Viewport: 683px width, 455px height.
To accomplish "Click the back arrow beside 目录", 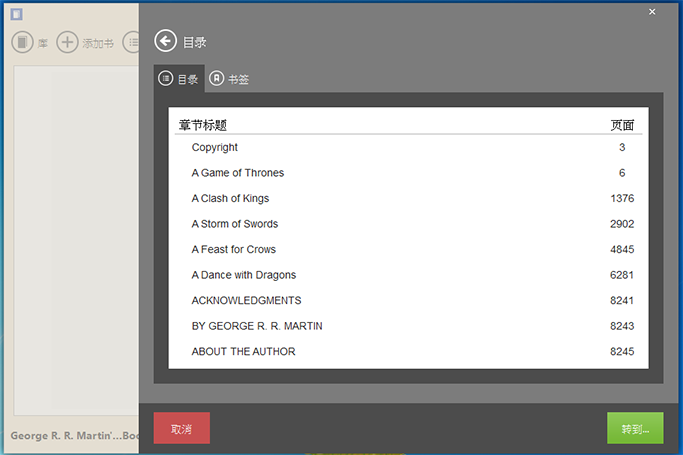I will point(165,41).
